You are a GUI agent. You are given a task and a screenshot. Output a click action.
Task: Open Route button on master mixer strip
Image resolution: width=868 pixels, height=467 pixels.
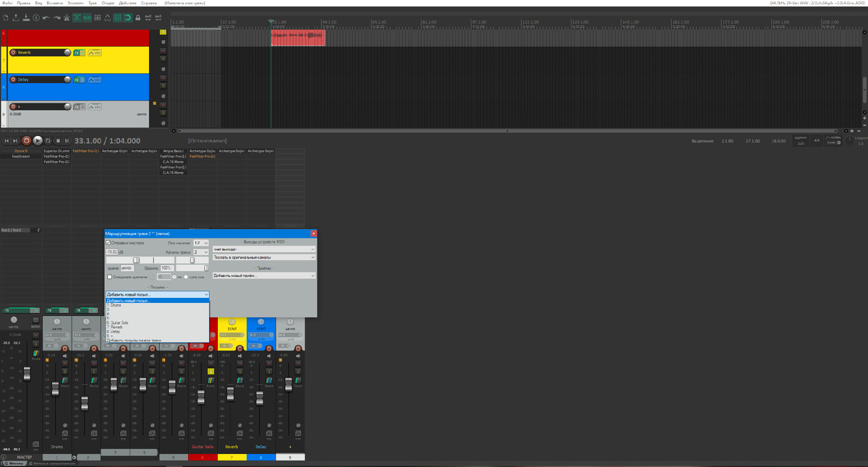pyautogui.click(x=35, y=354)
